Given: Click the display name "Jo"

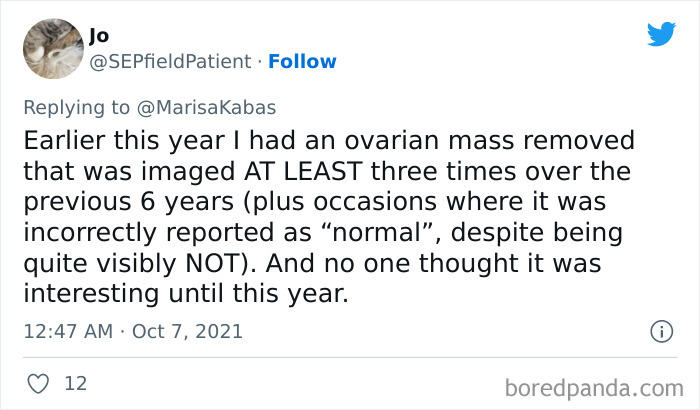Looking at the screenshot, I should tap(99, 35).
